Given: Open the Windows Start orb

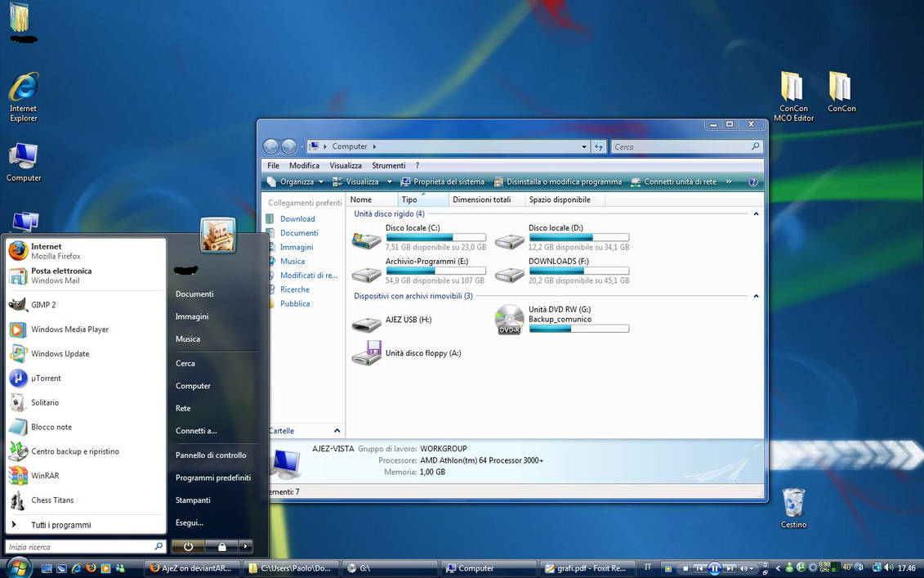Looking at the screenshot, I should coord(18,567).
